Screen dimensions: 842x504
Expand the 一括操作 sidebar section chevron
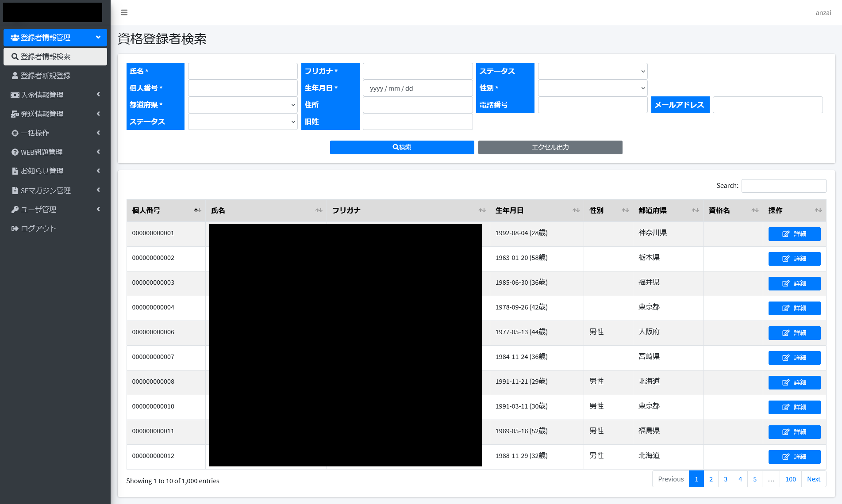98,133
